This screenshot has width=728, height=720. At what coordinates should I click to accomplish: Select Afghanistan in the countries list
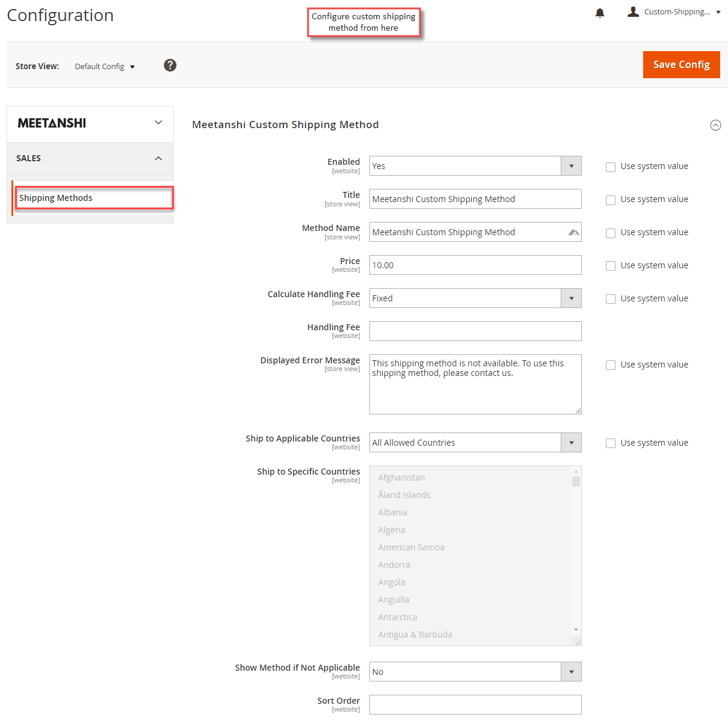(401, 478)
